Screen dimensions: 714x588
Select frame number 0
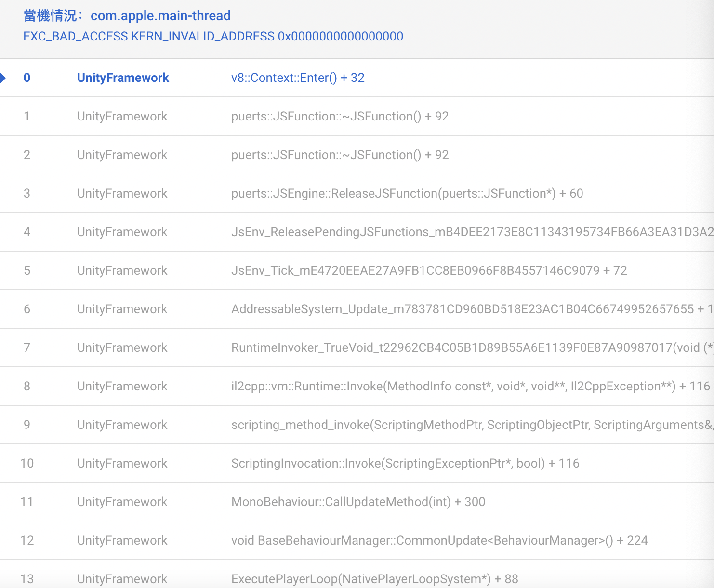click(x=27, y=78)
